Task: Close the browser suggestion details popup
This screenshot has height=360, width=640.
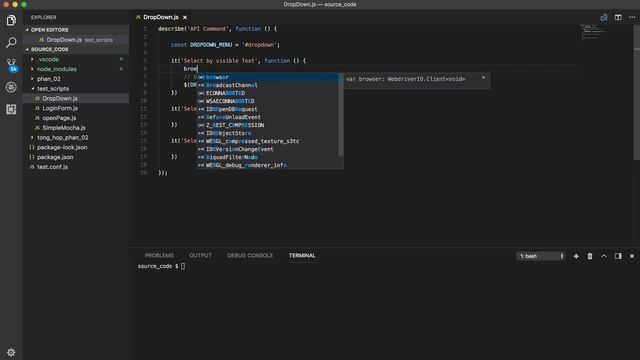Action: [x=484, y=78]
